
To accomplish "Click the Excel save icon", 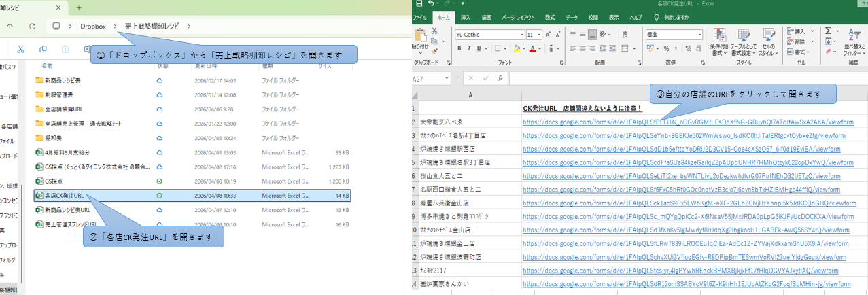I will [x=419, y=4].
